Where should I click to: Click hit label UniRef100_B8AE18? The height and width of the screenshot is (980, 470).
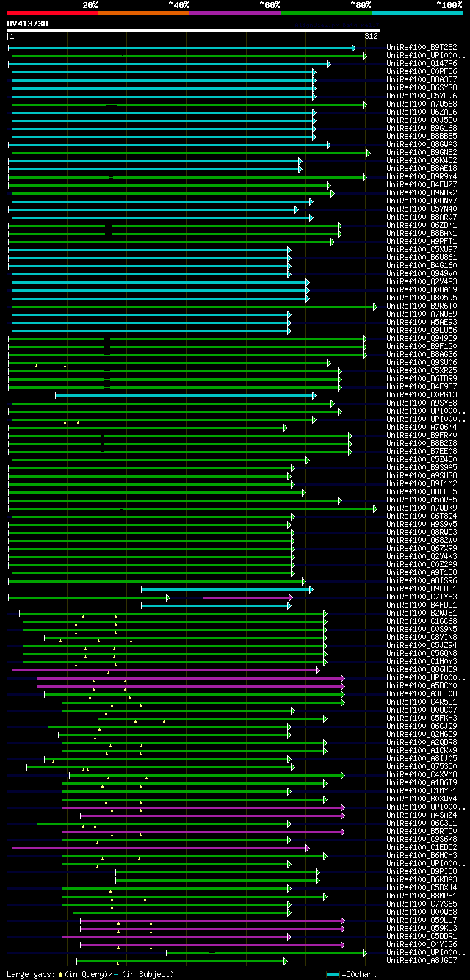[422, 169]
